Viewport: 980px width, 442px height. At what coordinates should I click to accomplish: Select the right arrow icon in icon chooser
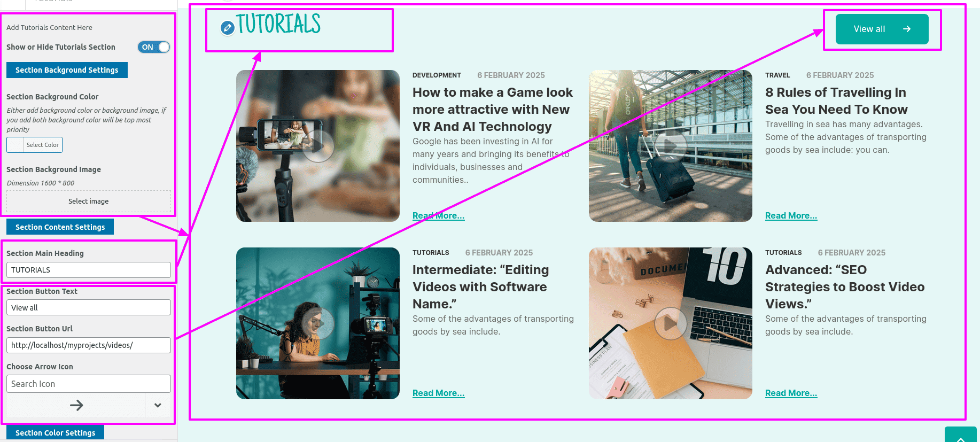76,405
